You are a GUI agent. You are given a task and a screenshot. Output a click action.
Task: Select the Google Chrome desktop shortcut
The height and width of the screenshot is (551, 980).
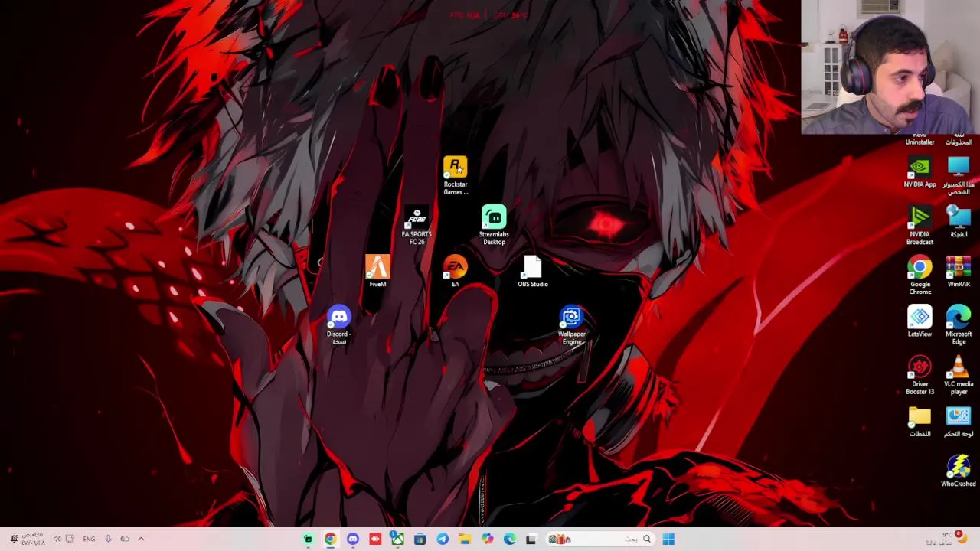920,275
